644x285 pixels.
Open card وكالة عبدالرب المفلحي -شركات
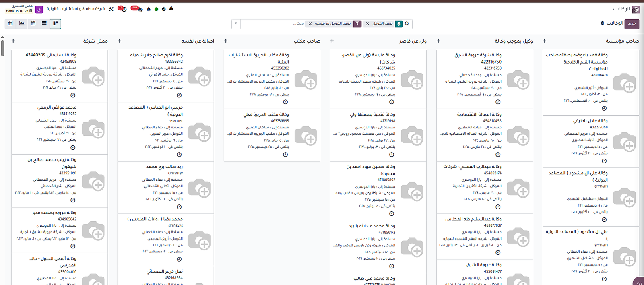485,188
